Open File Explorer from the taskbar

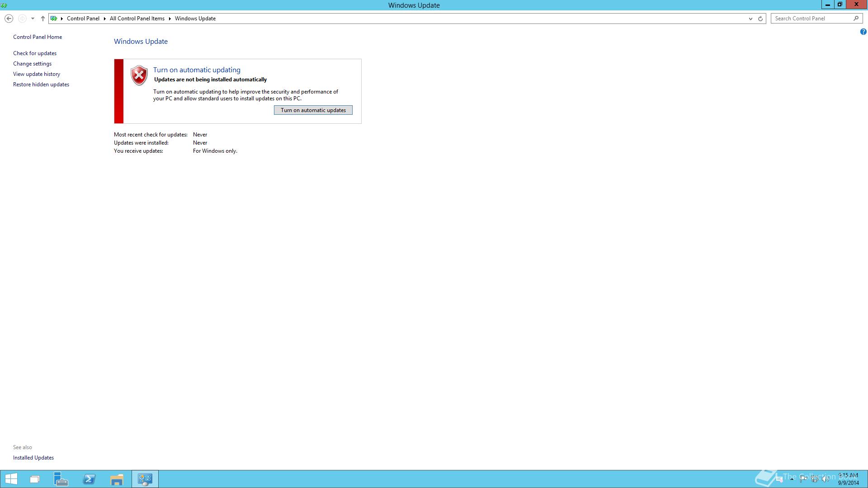coord(117,479)
